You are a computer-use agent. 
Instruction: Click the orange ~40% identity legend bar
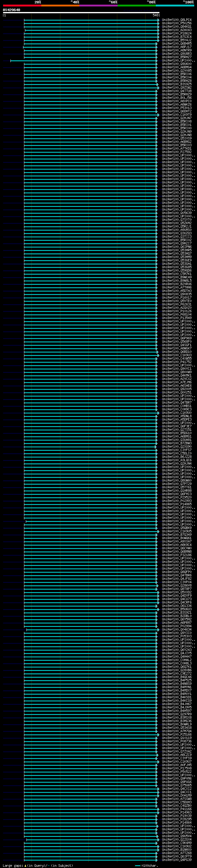[x=60, y=6]
